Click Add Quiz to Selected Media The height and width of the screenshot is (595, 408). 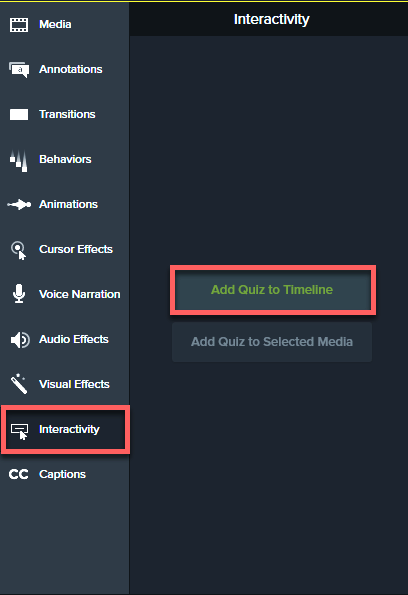click(272, 342)
